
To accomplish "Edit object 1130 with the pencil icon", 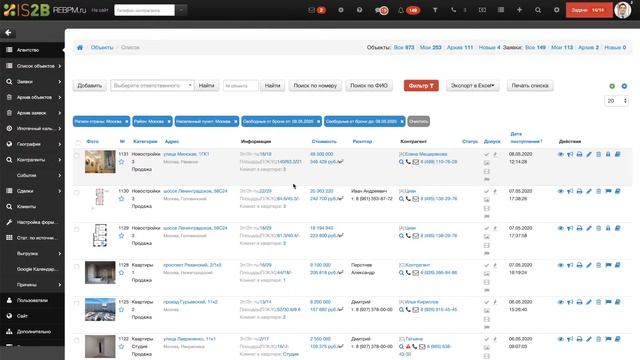I will pos(589,191).
